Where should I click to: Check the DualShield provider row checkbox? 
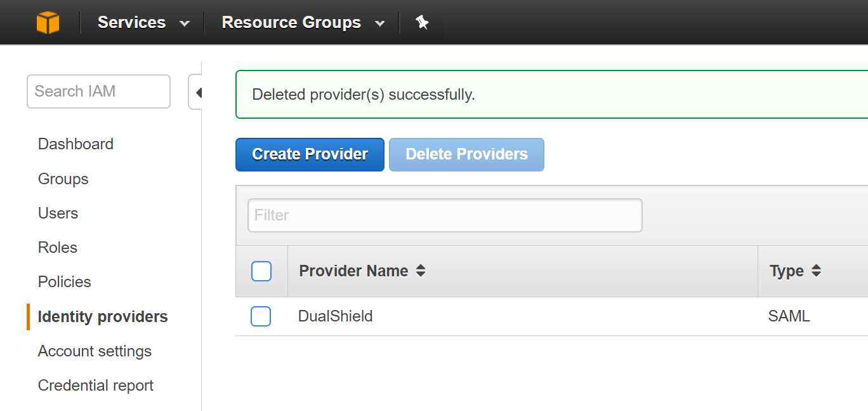pyautogui.click(x=261, y=316)
